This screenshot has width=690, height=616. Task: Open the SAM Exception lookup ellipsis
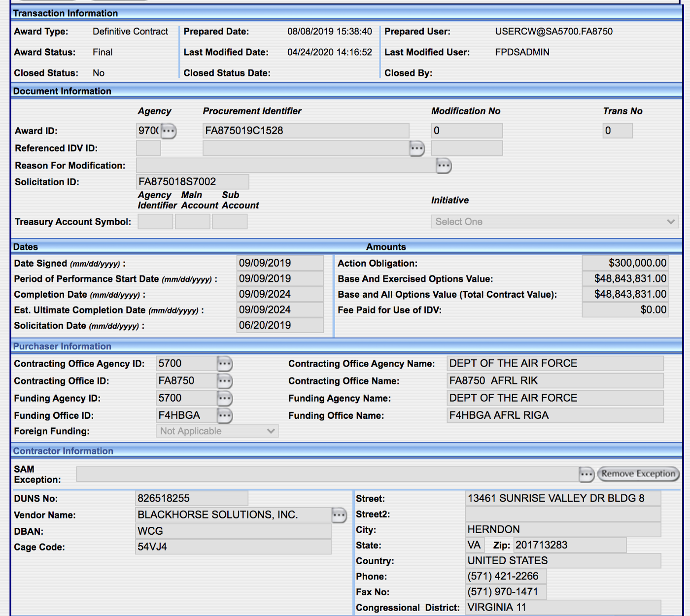586,475
